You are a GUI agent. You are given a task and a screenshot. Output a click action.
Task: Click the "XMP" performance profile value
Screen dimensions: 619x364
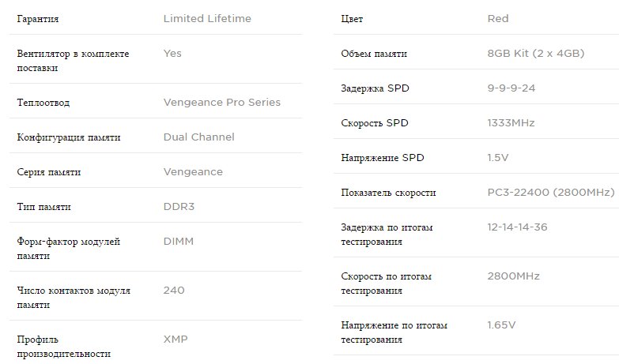(176, 339)
